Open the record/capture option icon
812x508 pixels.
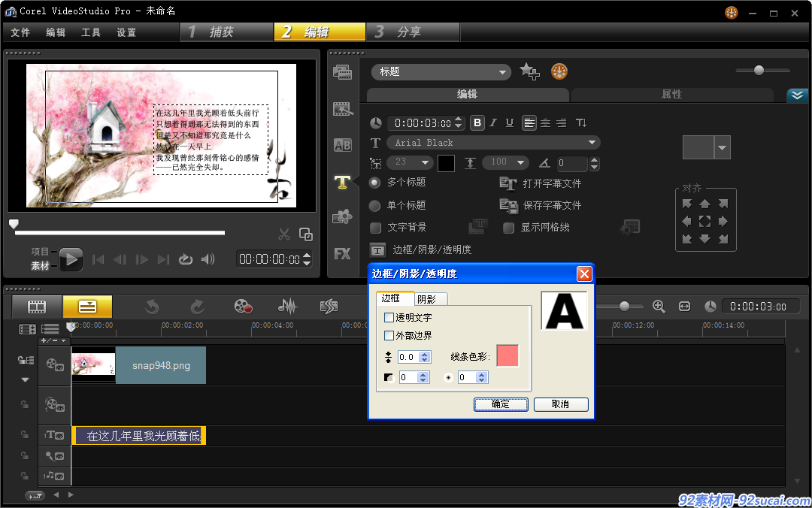click(x=243, y=307)
